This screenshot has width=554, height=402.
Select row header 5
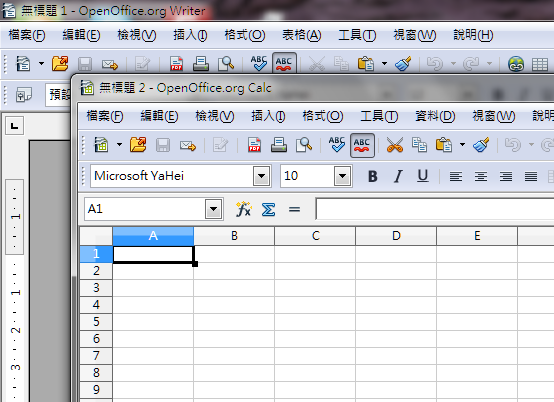pos(96,322)
